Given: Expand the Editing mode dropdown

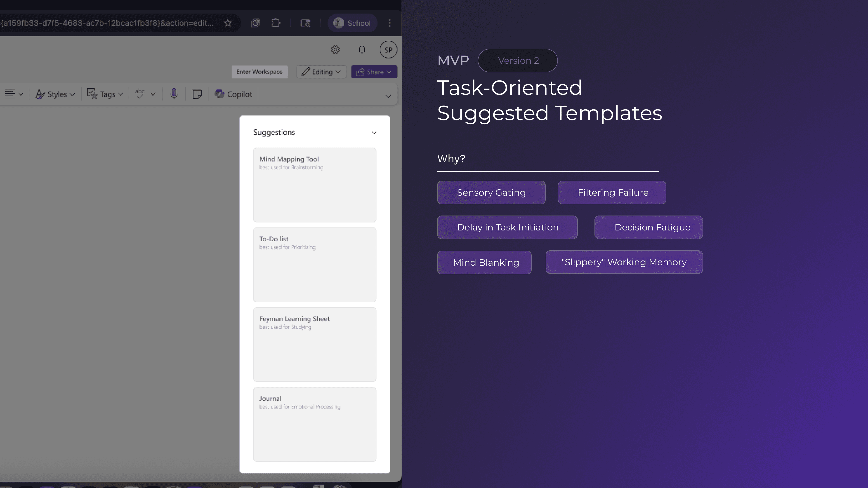Looking at the screenshot, I should point(321,72).
